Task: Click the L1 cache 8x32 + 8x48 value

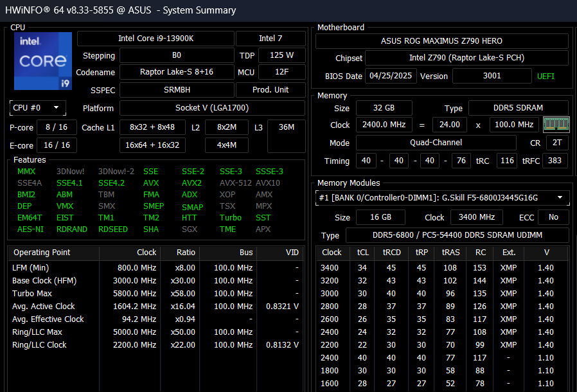Action: [x=152, y=127]
